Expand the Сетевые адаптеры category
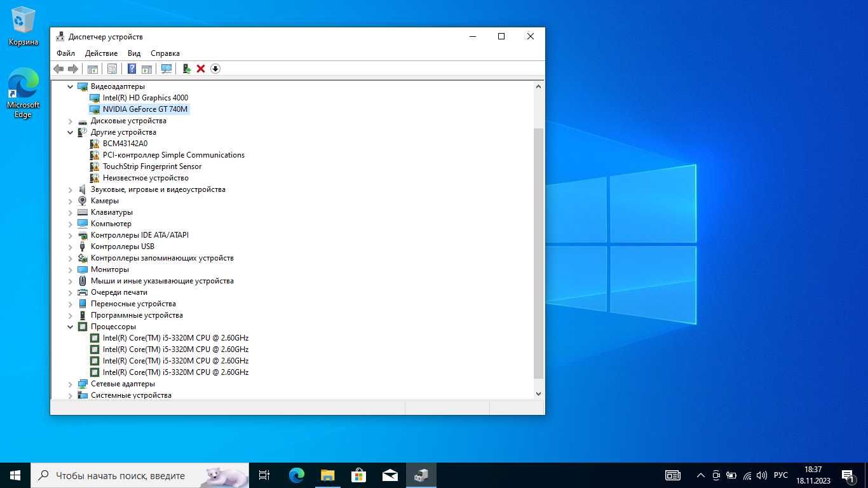Screen dimensions: 868x488 (71, 384)
